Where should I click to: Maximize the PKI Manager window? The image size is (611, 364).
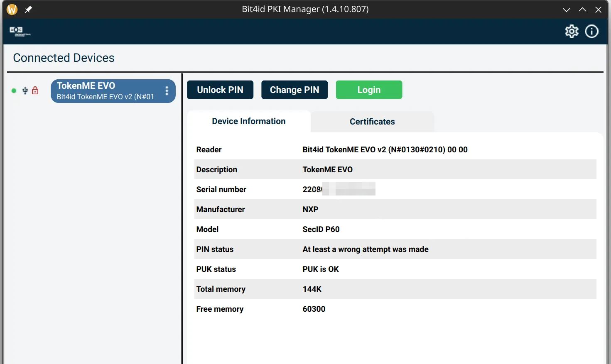pyautogui.click(x=582, y=10)
